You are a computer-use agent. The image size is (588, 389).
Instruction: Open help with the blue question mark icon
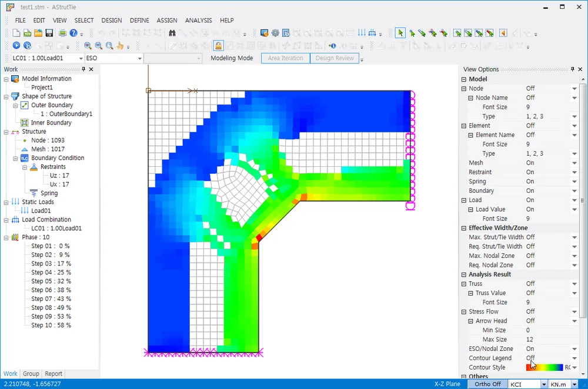pyautogui.click(x=73, y=33)
